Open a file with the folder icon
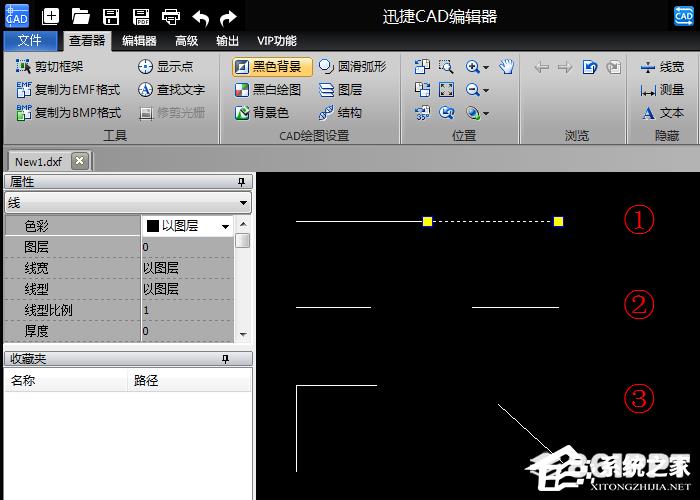Screen dimensions: 700x500 click(x=80, y=17)
